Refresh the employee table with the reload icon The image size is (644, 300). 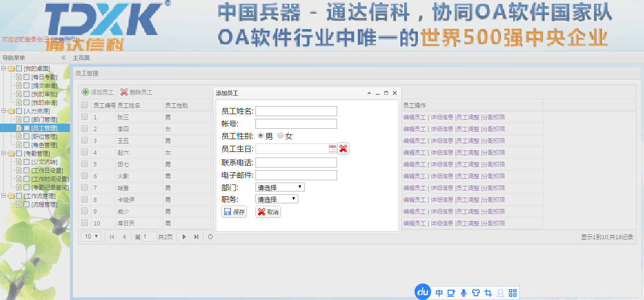[211, 237]
